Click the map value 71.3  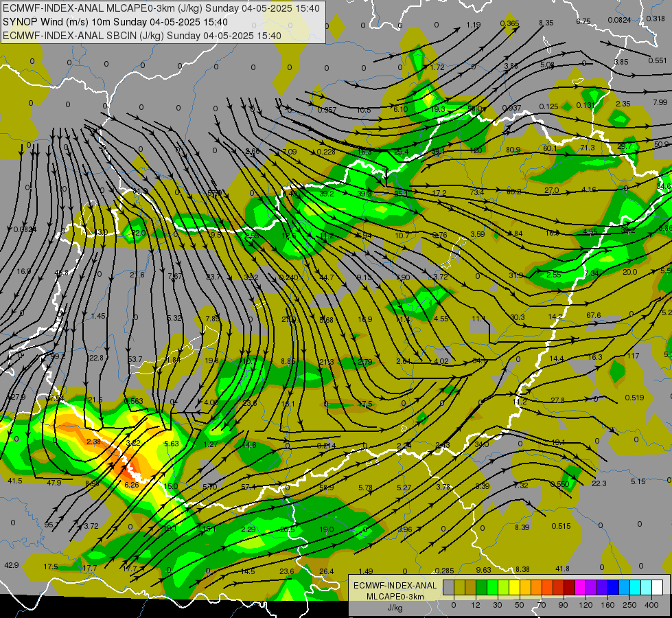[x=587, y=148]
